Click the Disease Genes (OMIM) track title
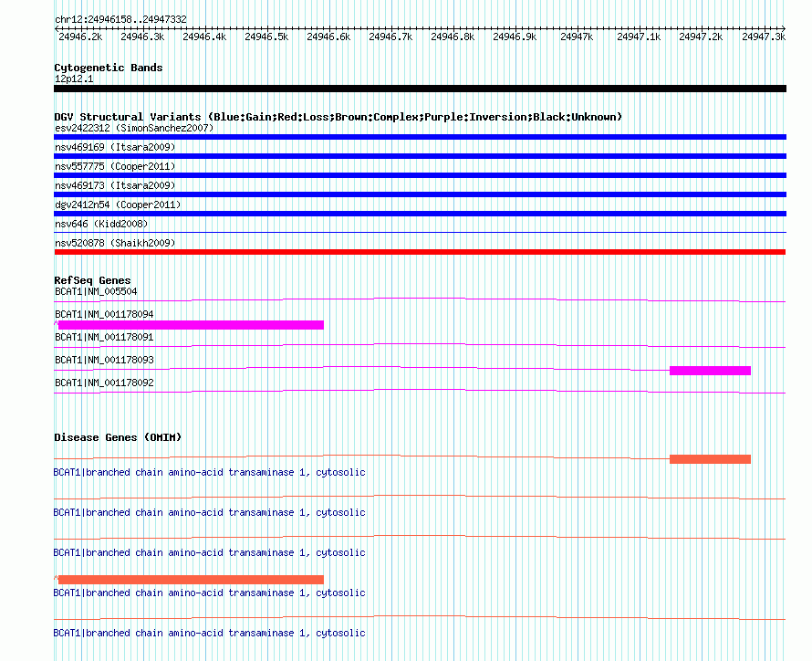Screen dimensions: 812x661 pos(118,437)
